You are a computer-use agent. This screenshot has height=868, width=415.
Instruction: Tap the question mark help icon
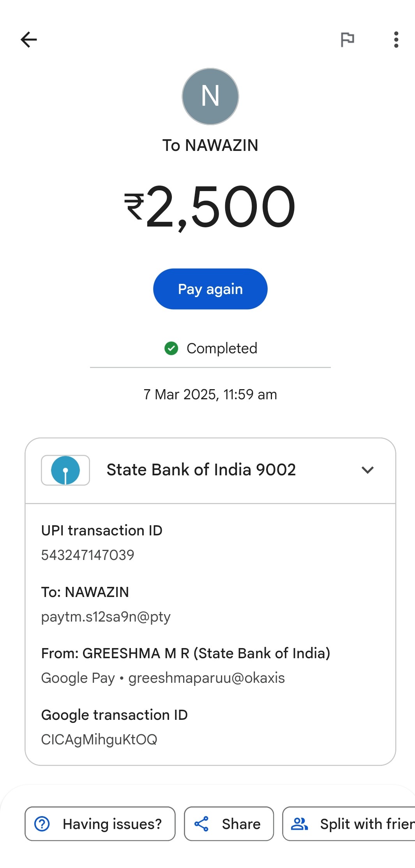(42, 824)
